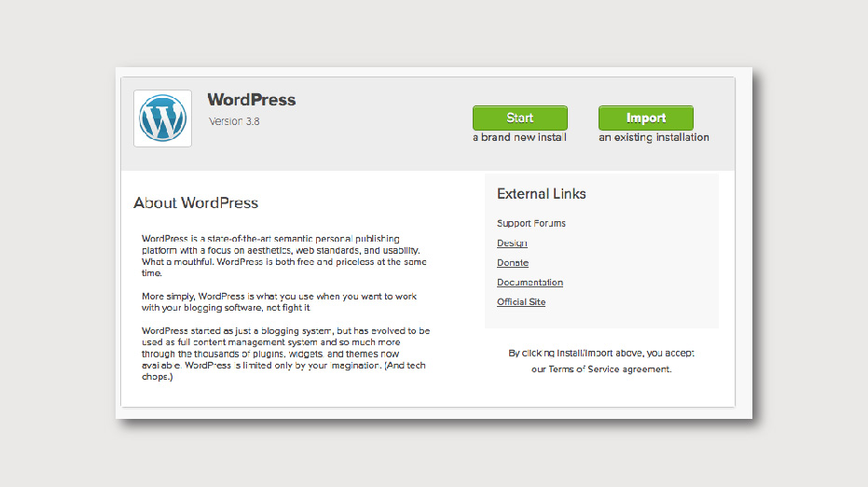Screen dimensions: 868x487
Task: Visit the Official Site link
Action: coord(521,302)
